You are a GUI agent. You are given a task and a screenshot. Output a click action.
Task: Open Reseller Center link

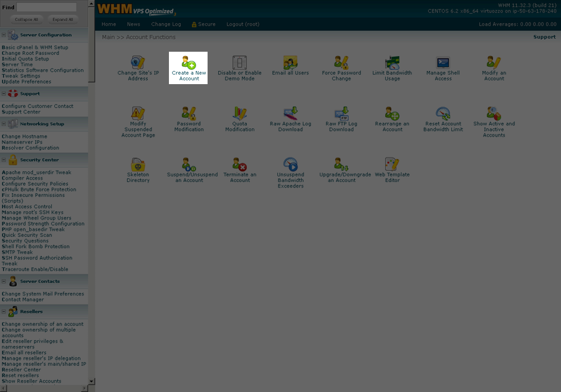pyautogui.click(x=21, y=370)
